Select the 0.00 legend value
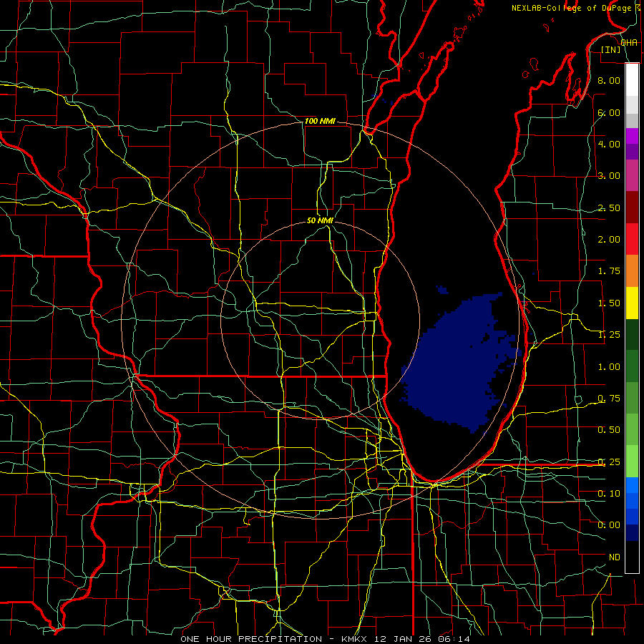The image size is (644, 644). (609, 525)
